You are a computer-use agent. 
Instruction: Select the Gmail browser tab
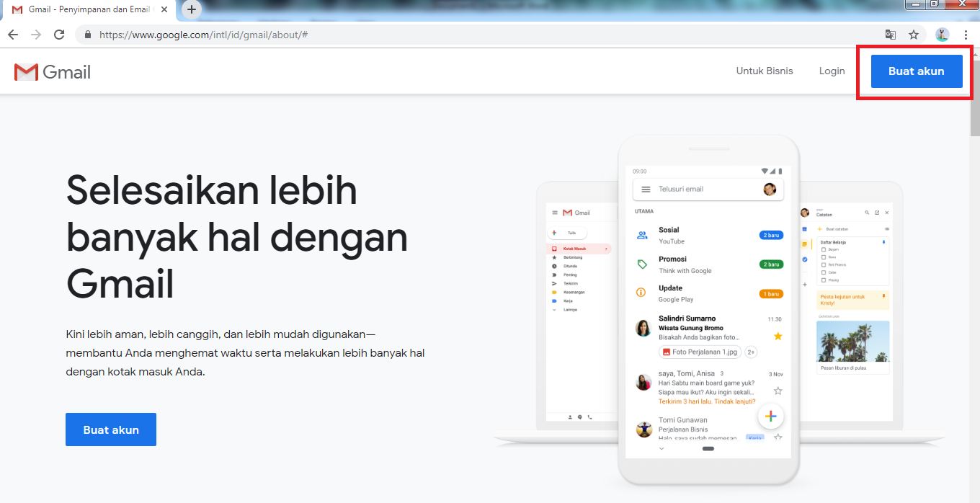pyautogui.click(x=90, y=9)
